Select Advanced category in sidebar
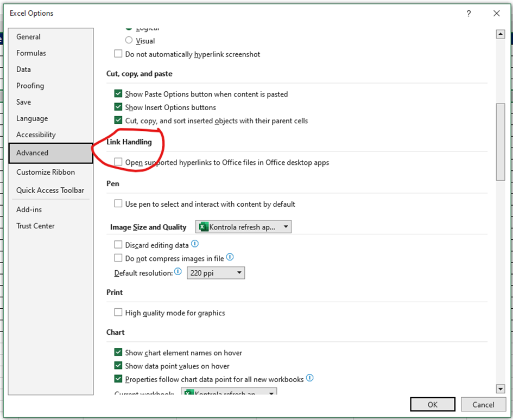This screenshot has width=513, height=420. (x=50, y=153)
